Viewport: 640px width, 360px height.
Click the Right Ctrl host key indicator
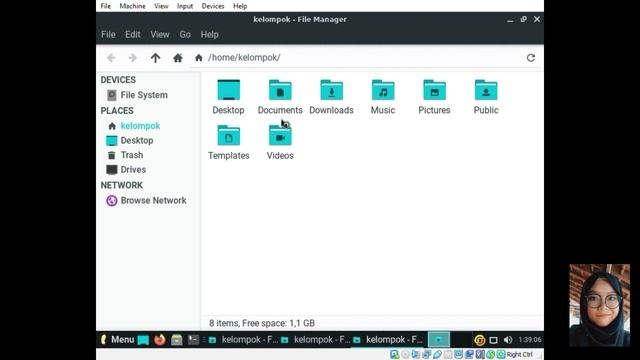pyautogui.click(x=519, y=354)
